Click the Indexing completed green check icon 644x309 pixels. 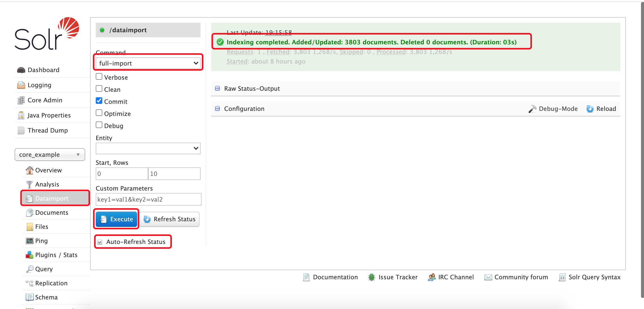[x=220, y=42]
